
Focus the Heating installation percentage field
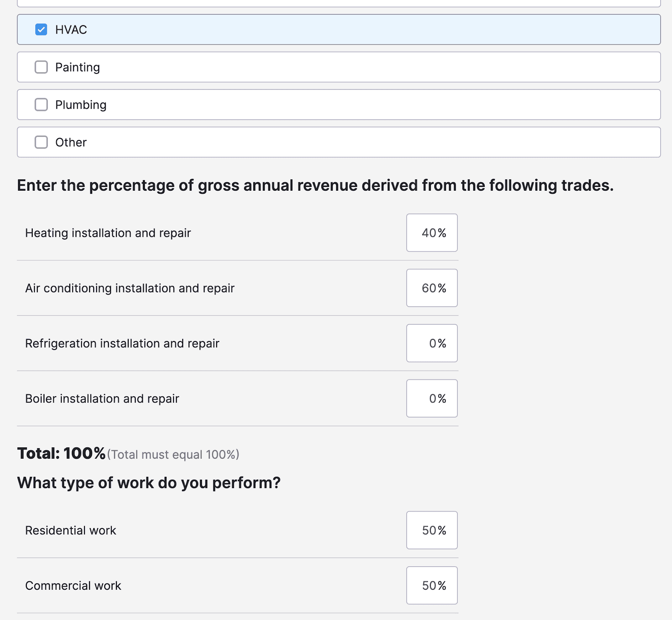pyautogui.click(x=432, y=233)
